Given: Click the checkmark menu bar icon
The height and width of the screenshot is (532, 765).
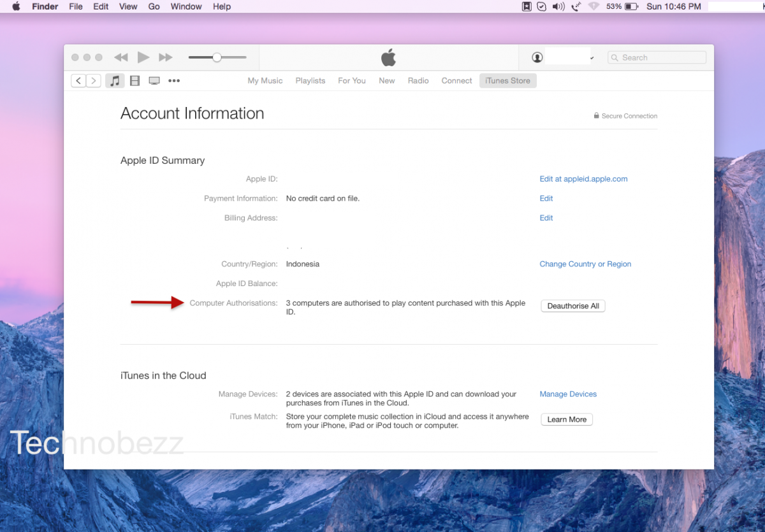Looking at the screenshot, I should tap(542, 6).
